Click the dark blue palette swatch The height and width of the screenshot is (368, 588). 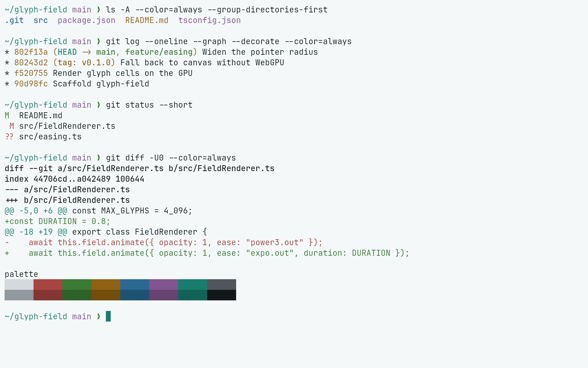tap(135, 295)
